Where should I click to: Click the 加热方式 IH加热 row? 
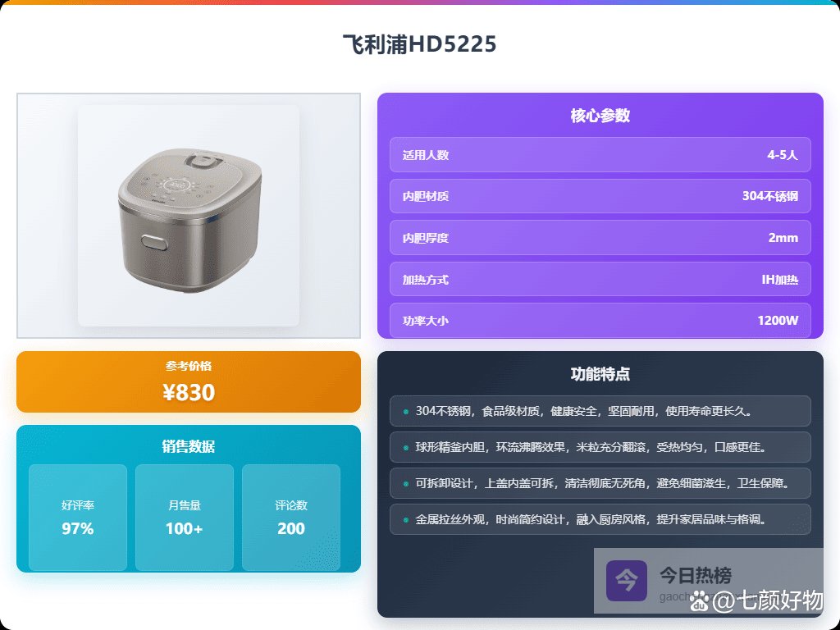click(600, 279)
